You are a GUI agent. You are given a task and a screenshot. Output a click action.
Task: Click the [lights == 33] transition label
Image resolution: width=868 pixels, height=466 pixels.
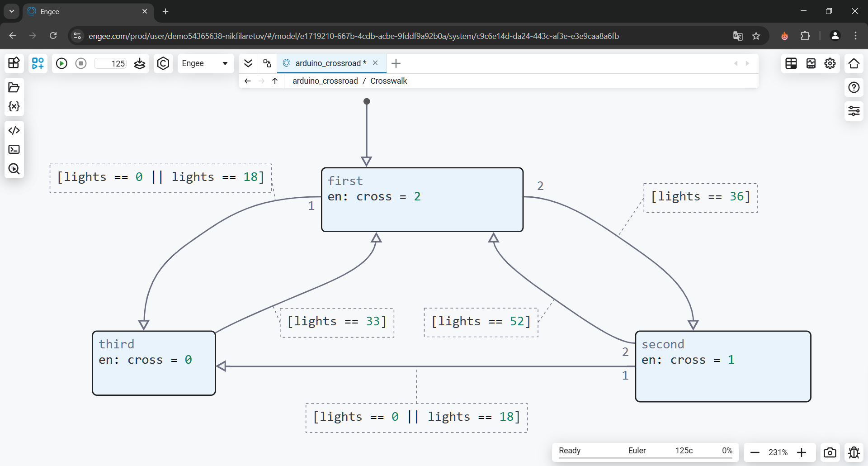click(x=337, y=322)
